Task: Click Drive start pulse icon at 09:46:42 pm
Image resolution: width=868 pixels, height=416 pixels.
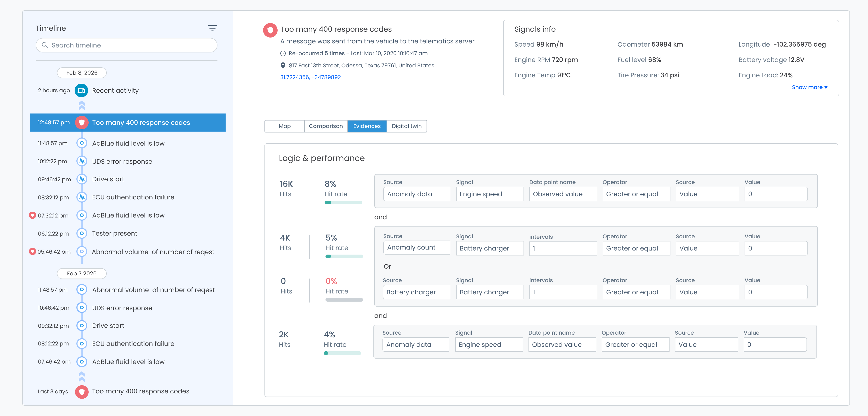Action: click(x=82, y=179)
